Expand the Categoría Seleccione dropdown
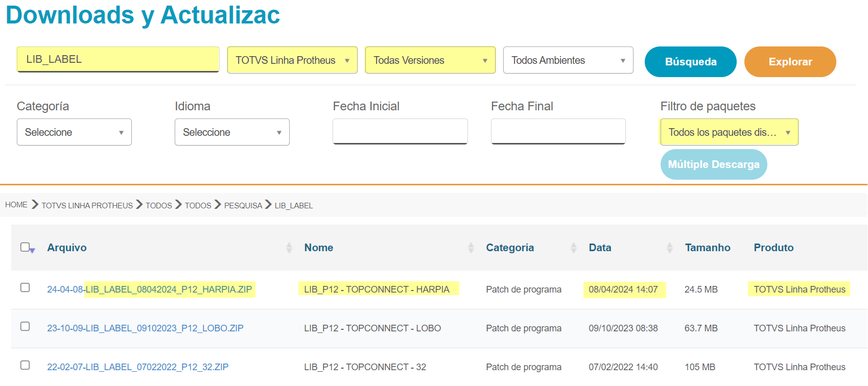This screenshot has height=386, width=868. [74, 132]
